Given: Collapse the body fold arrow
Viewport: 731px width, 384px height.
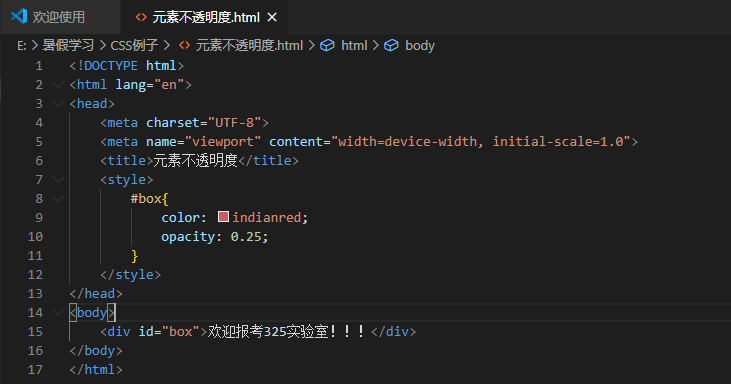Looking at the screenshot, I should coord(58,313).
